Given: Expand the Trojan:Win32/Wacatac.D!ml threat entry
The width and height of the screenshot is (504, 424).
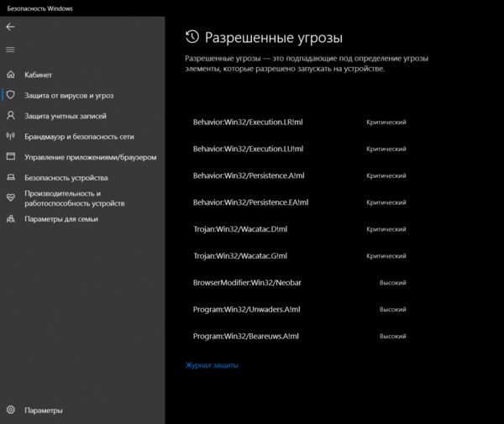Looking at the screenshot, I should pos(239,229).
